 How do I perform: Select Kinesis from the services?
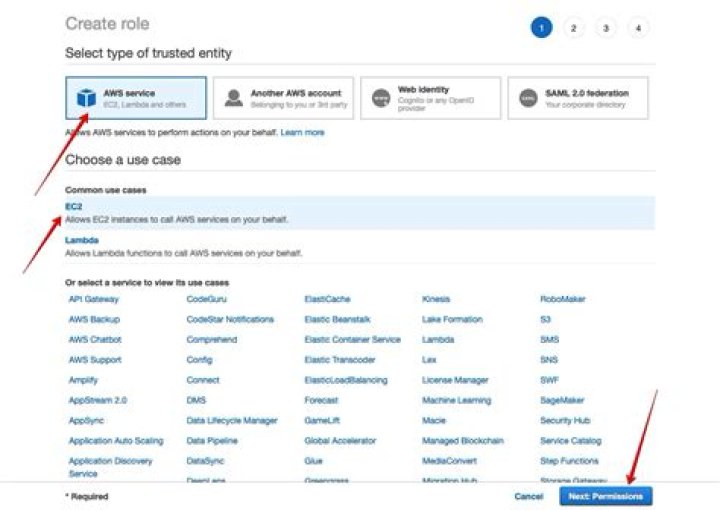pos(436,299)
